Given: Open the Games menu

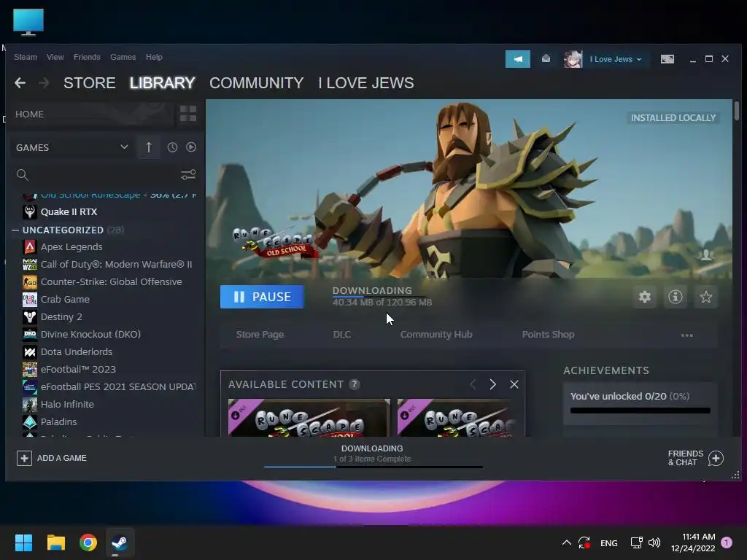Looking at the screenshot, I should [x=123, y=57].
